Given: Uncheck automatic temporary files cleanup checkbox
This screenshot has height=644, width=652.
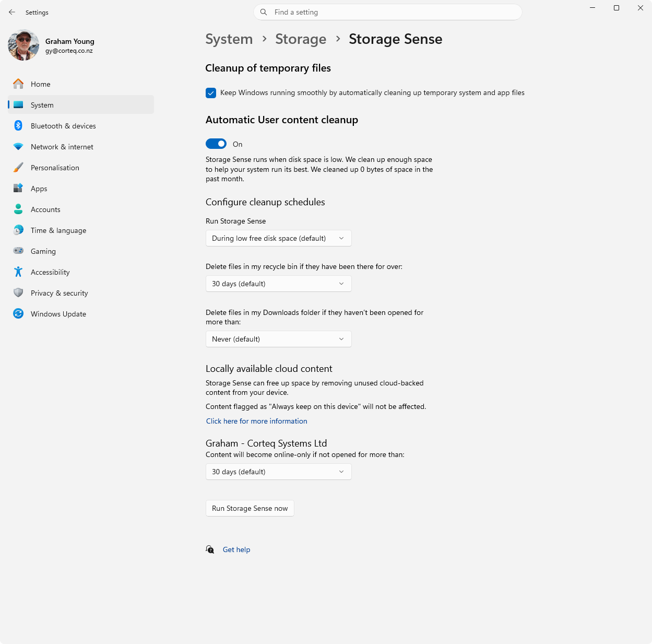Looking at the screenshot, I should click(211, 93).
